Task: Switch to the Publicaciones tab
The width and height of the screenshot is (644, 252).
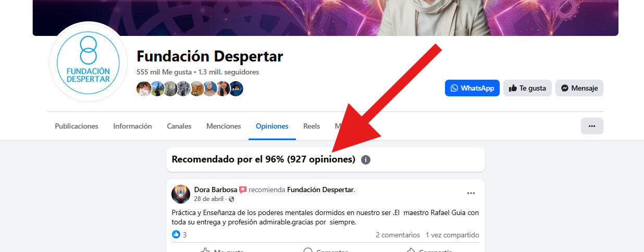Action: (77, 126)
